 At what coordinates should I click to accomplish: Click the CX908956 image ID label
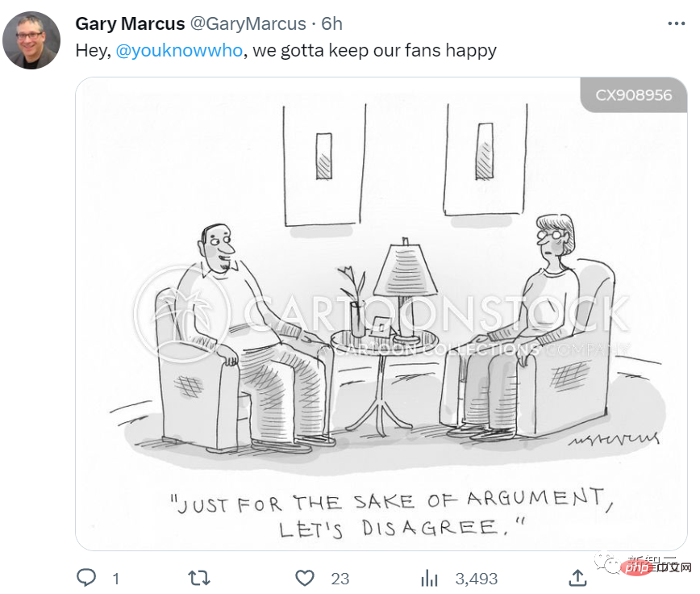[633, 95]
